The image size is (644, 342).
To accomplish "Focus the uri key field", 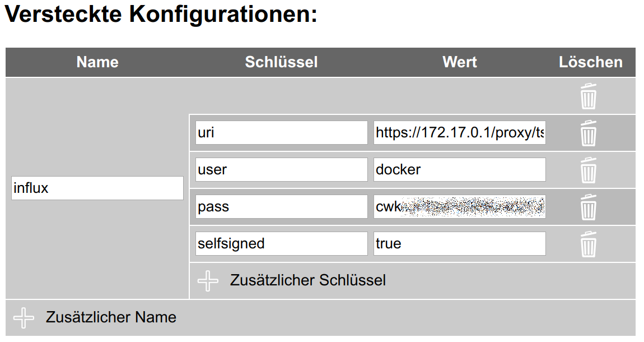I will click(x=282, y=133).
